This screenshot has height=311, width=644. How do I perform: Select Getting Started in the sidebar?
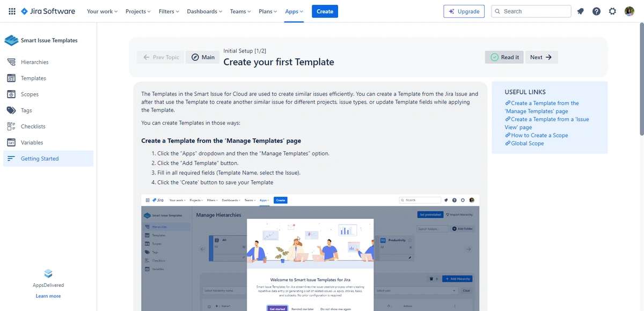click(48, 159)
